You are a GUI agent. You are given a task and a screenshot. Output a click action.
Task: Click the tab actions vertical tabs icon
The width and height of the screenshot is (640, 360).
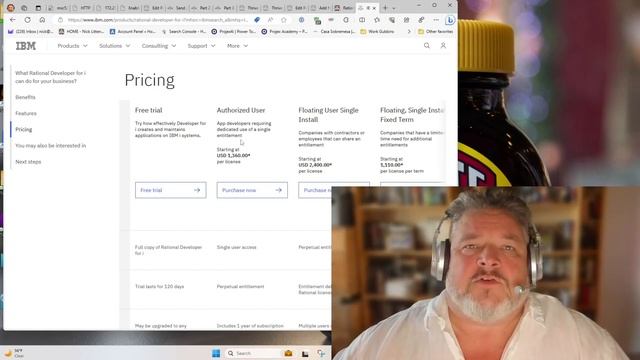coord(38,8)
